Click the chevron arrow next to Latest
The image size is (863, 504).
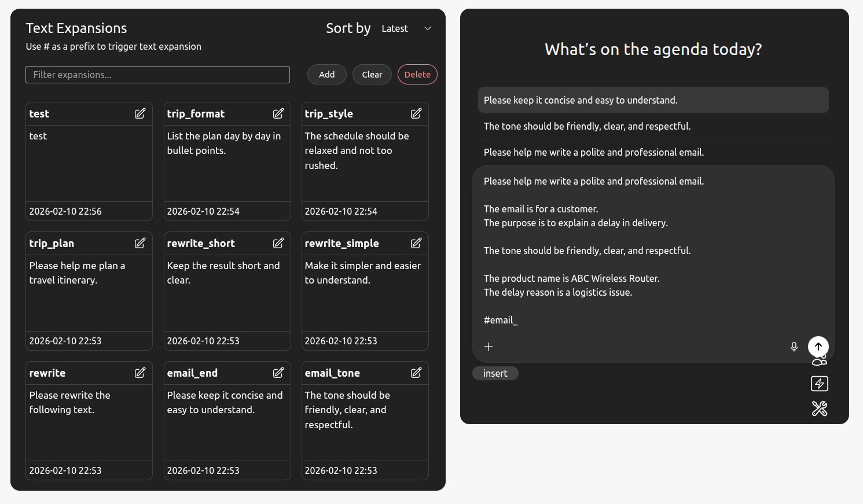428,28
